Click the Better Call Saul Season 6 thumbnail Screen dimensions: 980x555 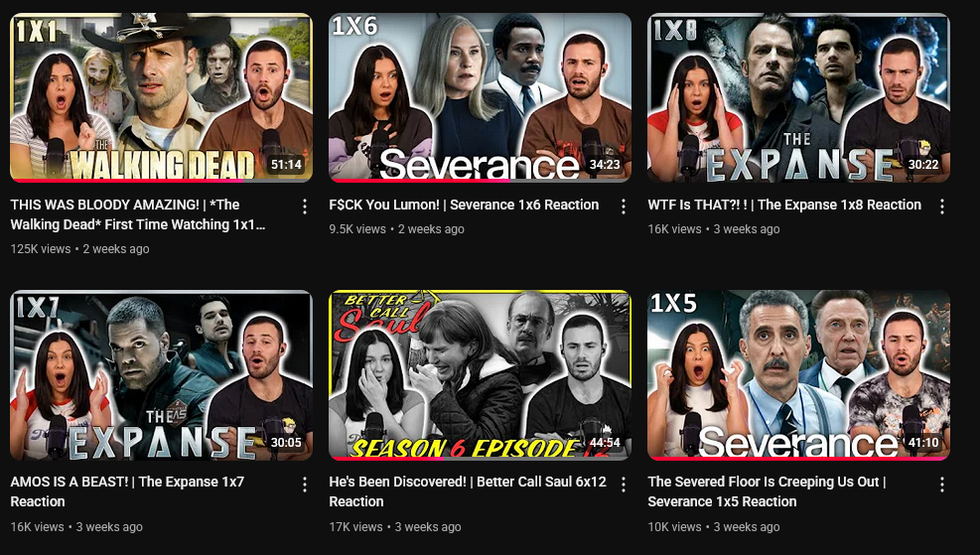pyautogui.click(x=480, y=375)
